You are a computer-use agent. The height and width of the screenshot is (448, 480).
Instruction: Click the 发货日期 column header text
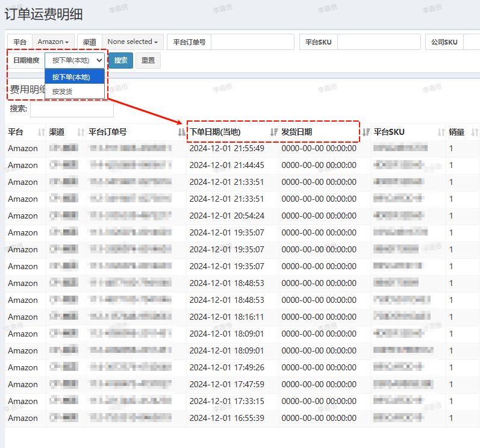(x=297, y=132)
